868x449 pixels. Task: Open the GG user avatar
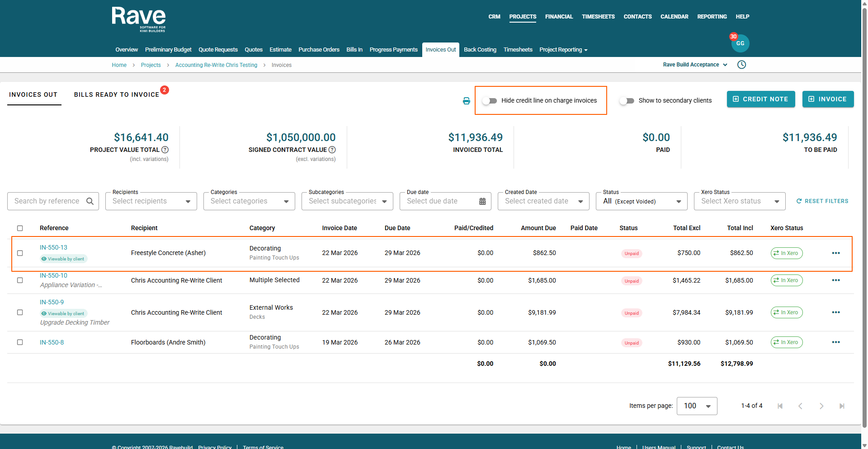tap(740, 43)
